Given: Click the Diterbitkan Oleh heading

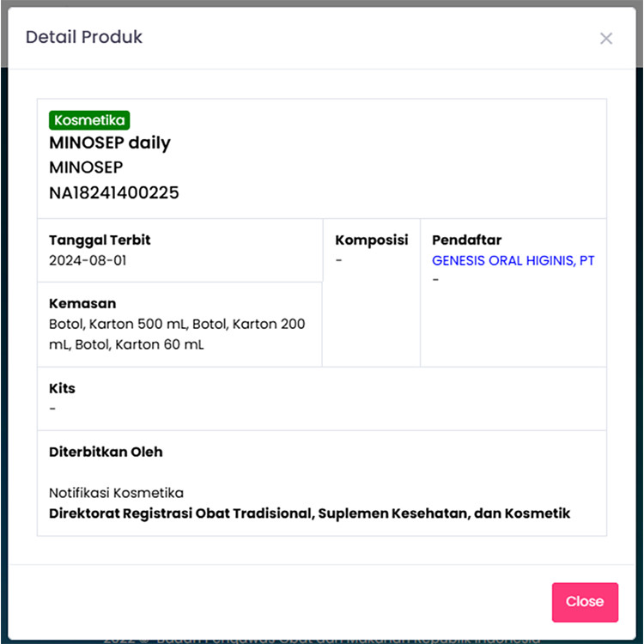Looking at the screenshot, I should point(106,452).
